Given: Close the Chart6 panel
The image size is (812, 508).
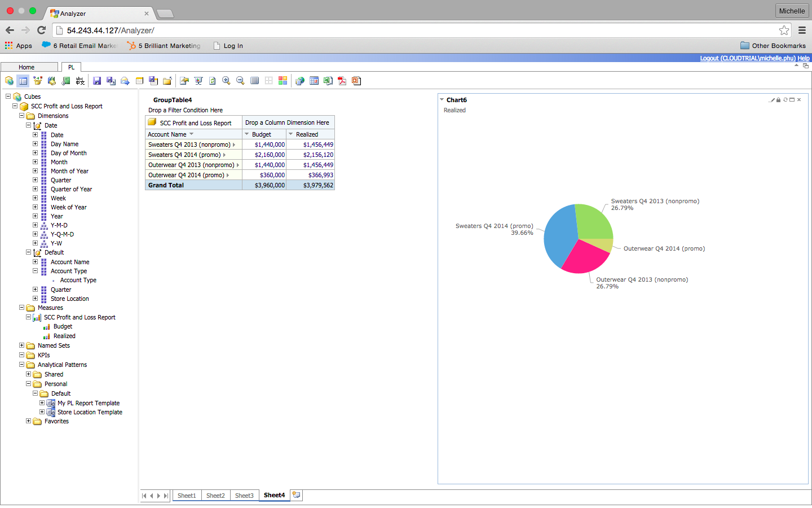Looking at the screenshot, I should tap(799, 100).
